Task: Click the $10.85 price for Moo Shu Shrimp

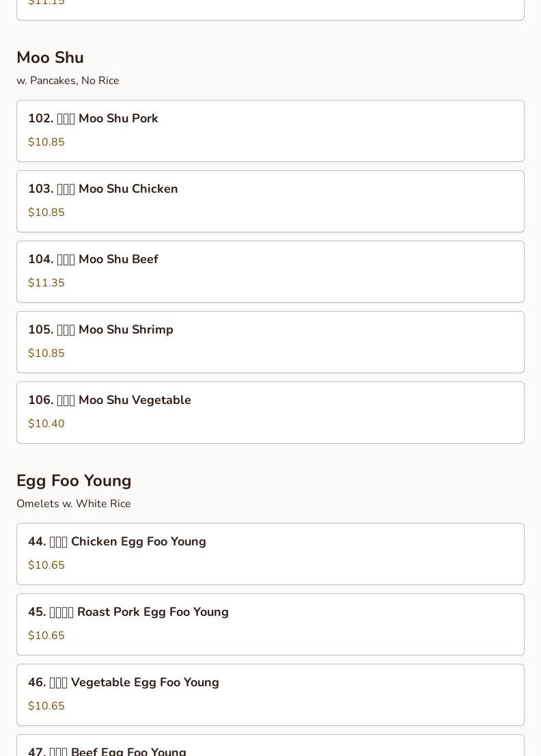Action: point(46,353)
